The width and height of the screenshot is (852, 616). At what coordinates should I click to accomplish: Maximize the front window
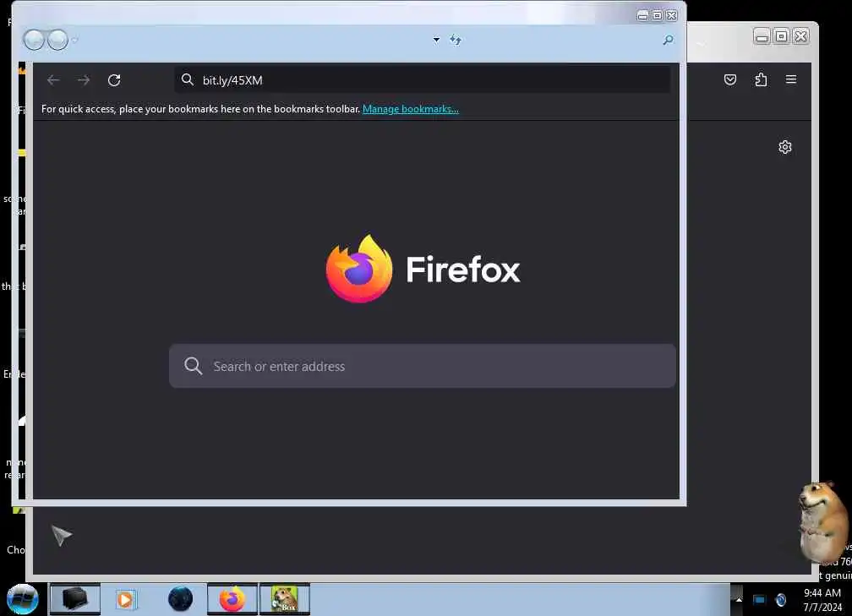(x=657, y=15)
